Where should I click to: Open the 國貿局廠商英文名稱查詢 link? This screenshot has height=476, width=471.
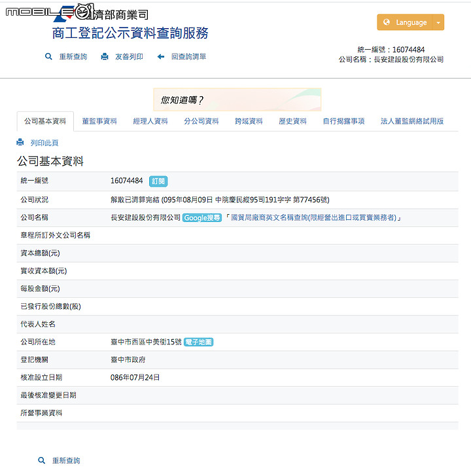[x=313, y=217]
